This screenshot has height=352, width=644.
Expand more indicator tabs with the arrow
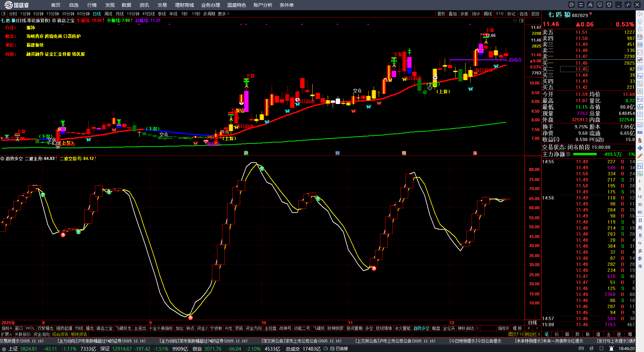point(477,328)
